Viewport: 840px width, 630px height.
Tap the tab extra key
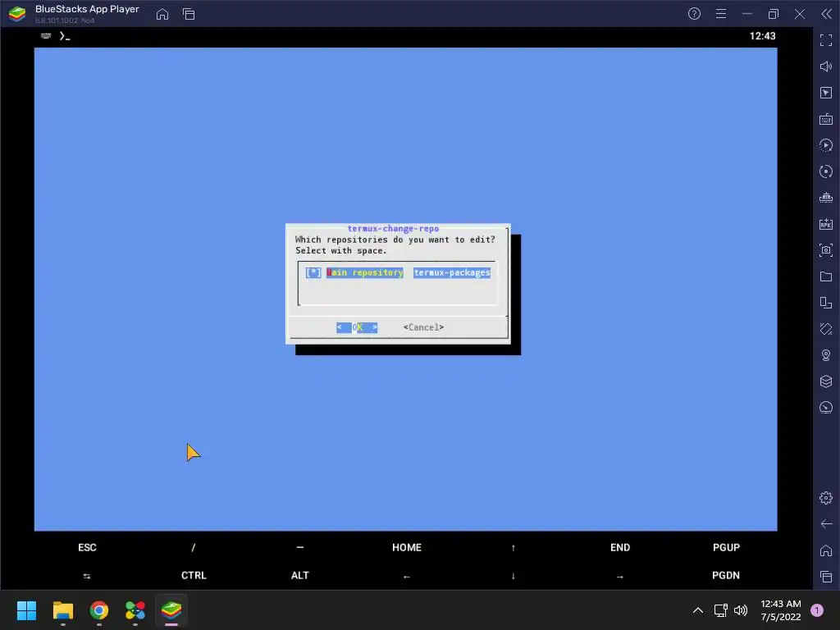click(x=87, y=576)
